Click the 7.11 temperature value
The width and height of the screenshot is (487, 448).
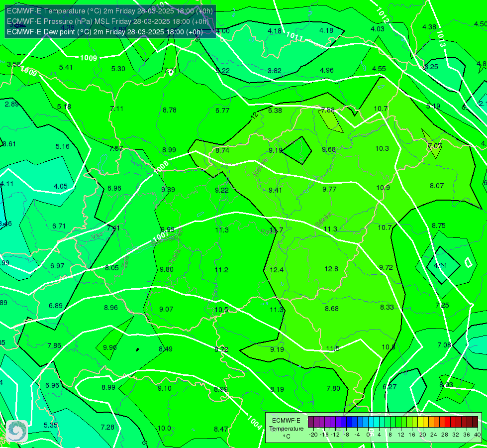pos(117,109)
